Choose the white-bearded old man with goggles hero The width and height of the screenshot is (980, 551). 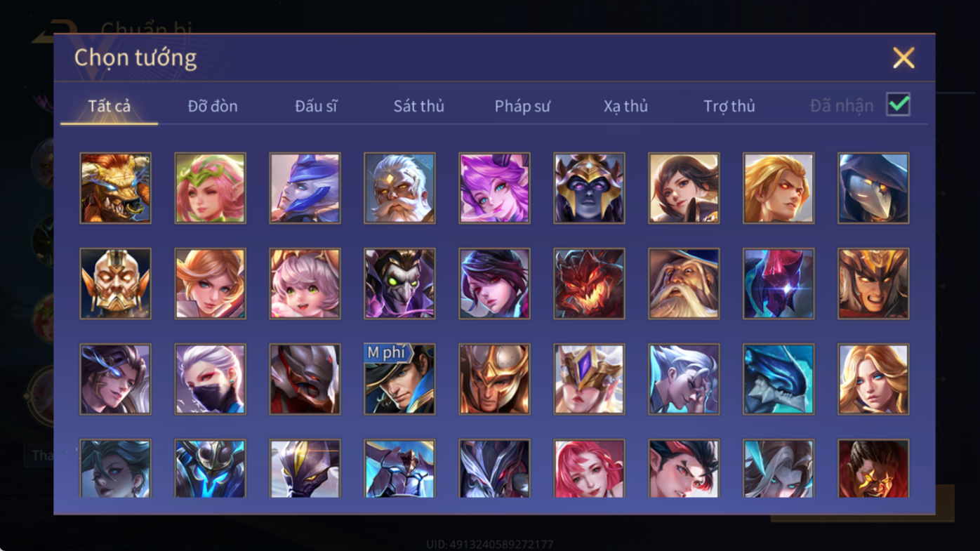click(x=399, y=188)
